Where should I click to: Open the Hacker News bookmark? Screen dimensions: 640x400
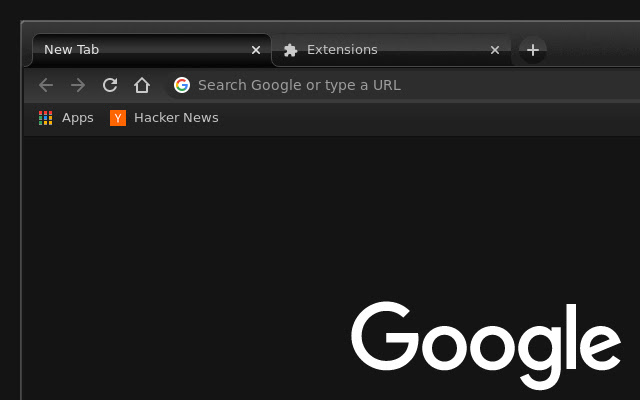click(164, 118)
